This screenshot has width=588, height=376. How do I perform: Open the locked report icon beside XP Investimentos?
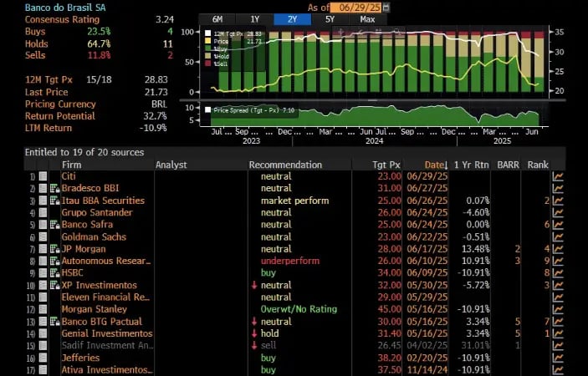tap(54, 286)
